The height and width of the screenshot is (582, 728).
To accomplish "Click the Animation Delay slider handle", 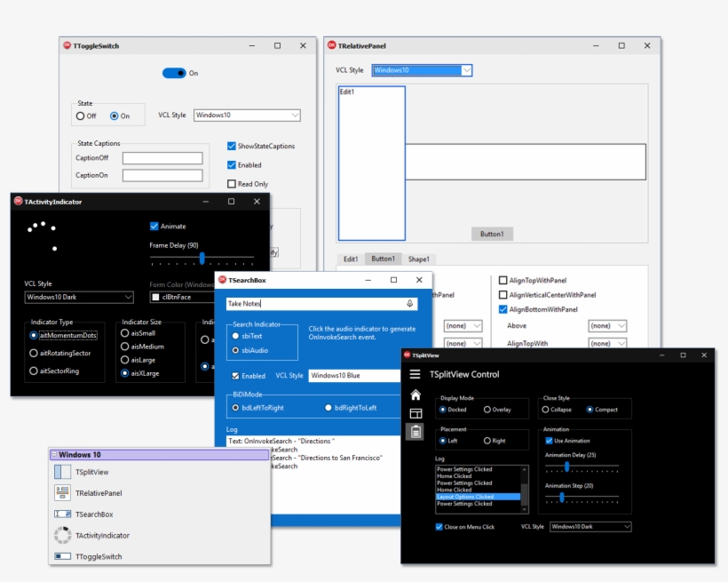I will point(567,466).
